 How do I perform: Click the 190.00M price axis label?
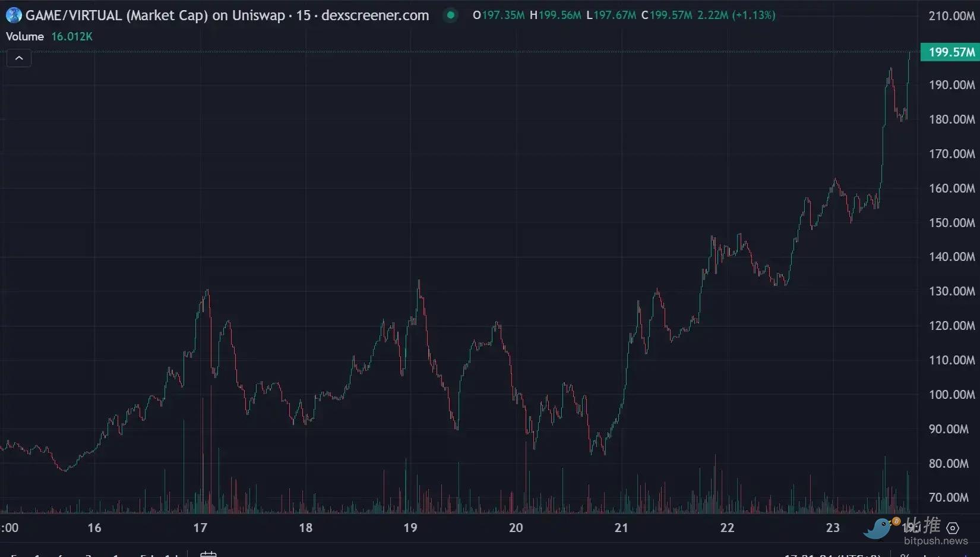(x=951, y=85)
